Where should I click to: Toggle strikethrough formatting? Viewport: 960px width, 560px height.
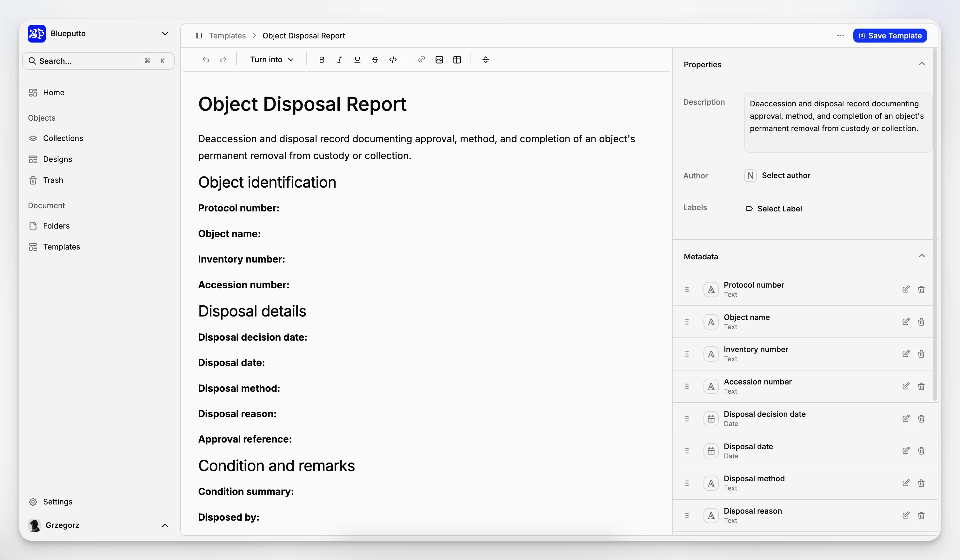tap(375, 60)
